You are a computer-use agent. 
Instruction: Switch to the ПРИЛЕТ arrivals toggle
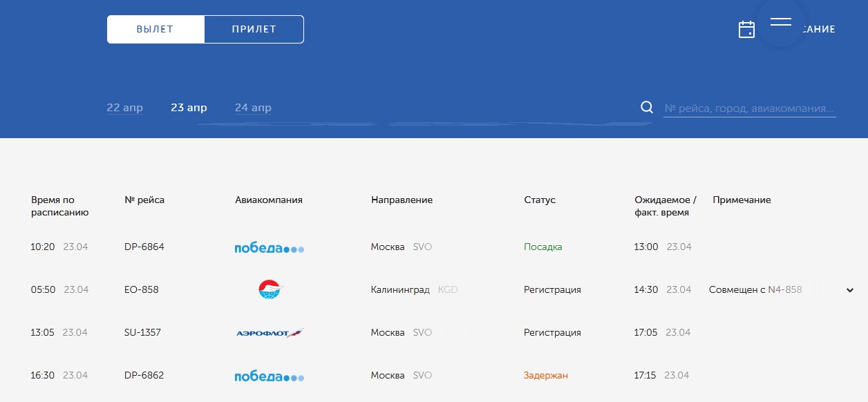point(254,29)
